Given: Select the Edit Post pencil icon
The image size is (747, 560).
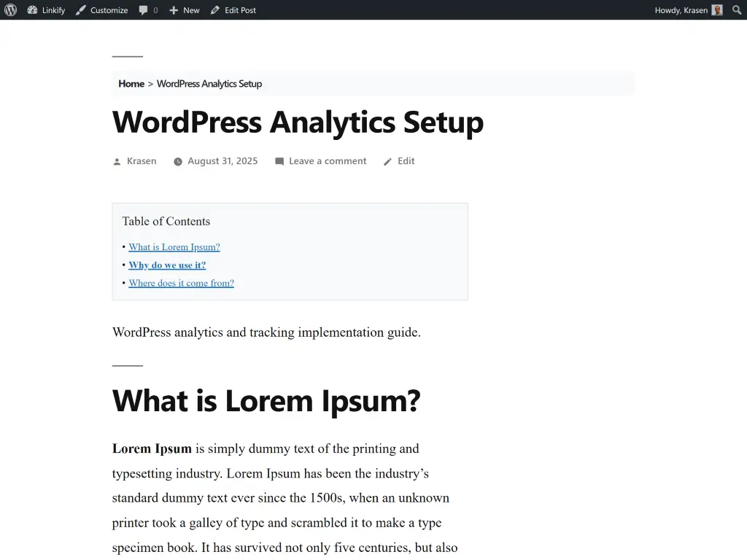Looking at the screenshot, I should [x=214, y=9].
